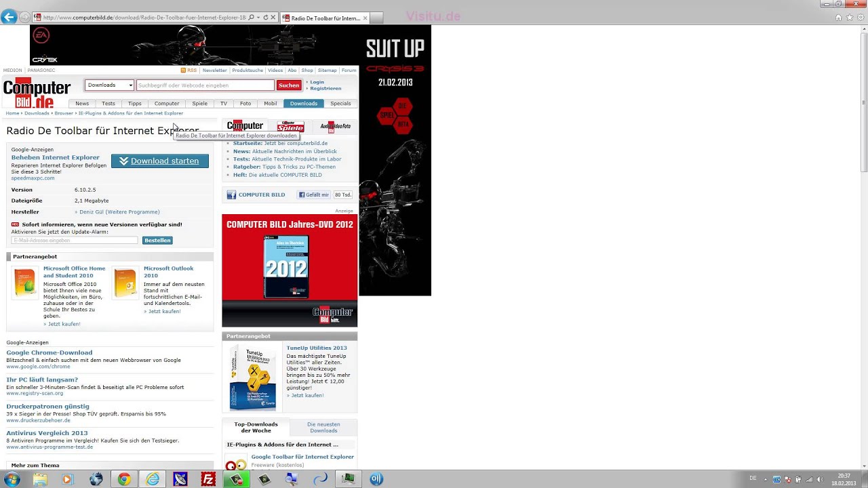This screenshot has height=488, width=868.
Task: Select the Mobil navigation tab
Action: pyautogui.click(x=271, y=104)
